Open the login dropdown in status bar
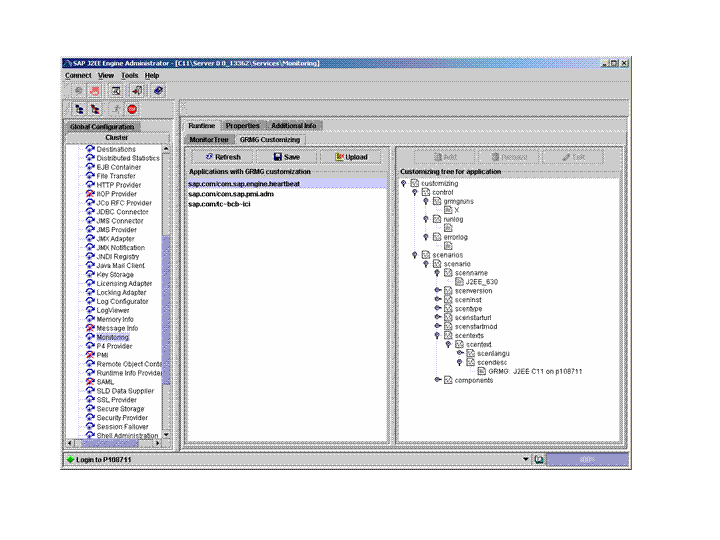Screen dimensions: 720x540 coord(526,459)
